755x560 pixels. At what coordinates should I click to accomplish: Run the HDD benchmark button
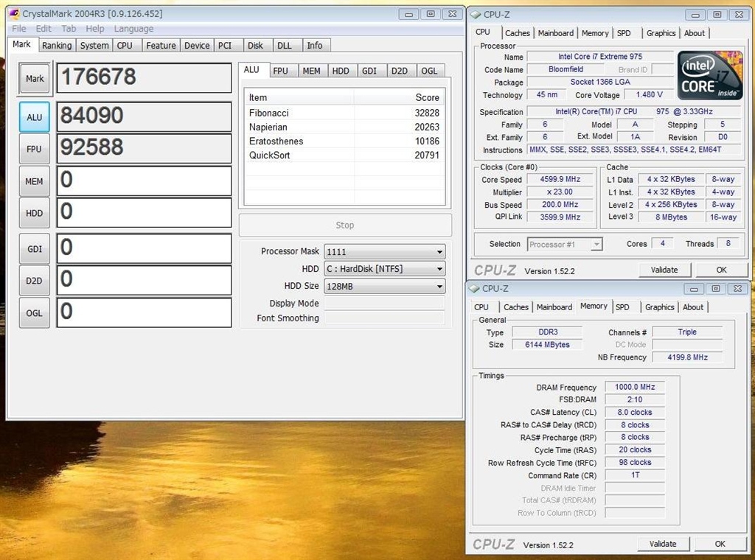(x=35, y=213)
